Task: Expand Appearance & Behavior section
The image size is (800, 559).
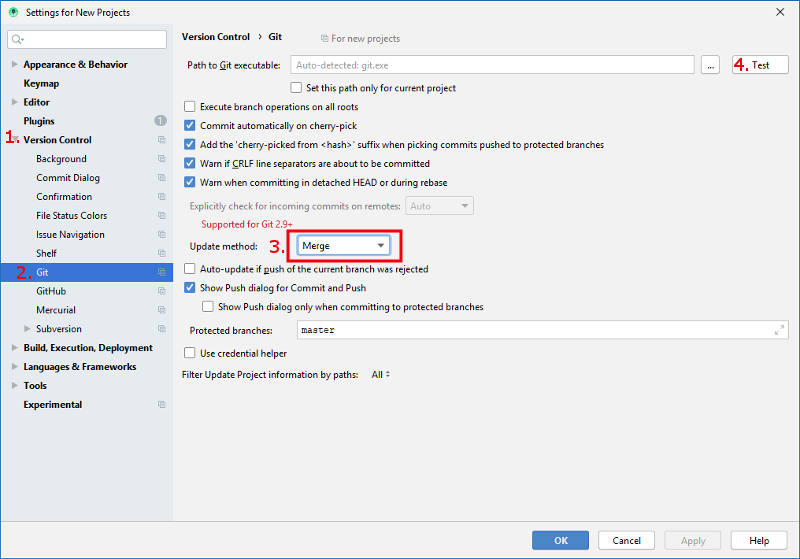Action: [14, 64]
